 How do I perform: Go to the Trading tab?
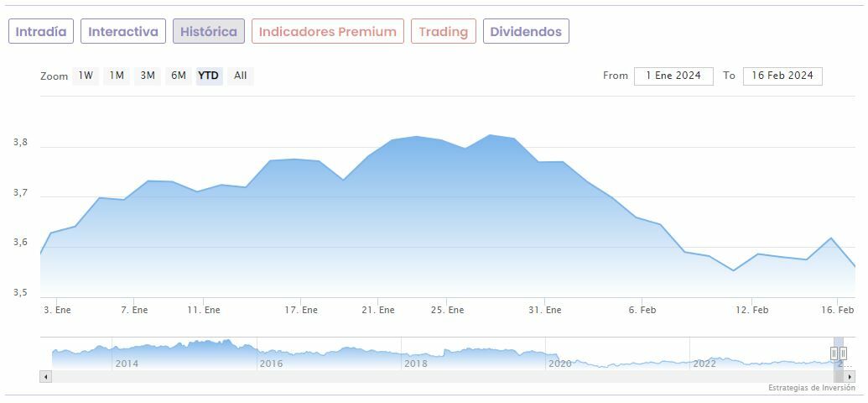pyautogui.click(x=443, y=32)
